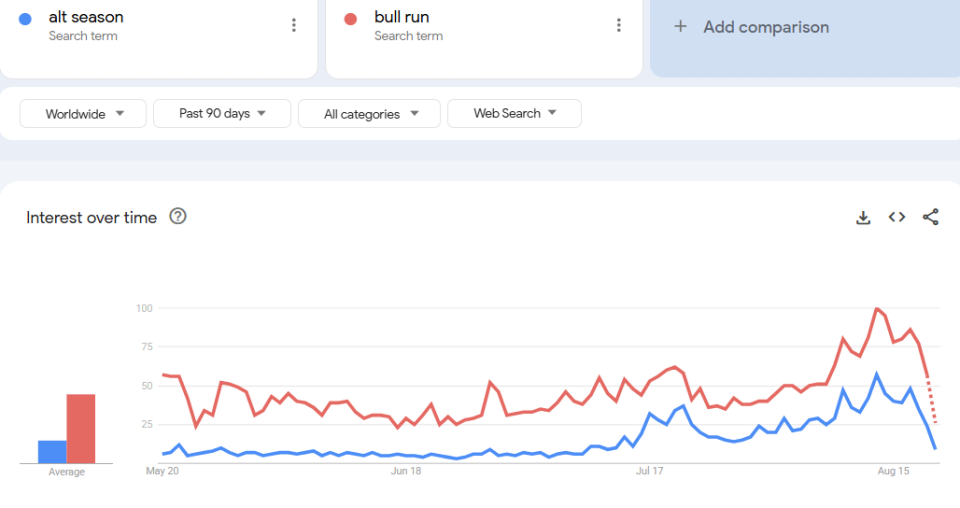Edit the alt season search term
Viewport: 960px width, 508px height.
point(86,17)
